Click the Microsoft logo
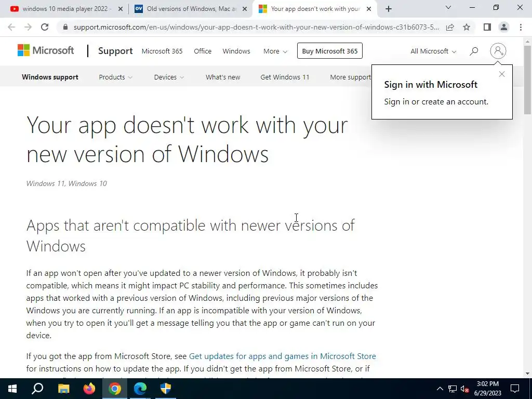 [x=46, y=50]
